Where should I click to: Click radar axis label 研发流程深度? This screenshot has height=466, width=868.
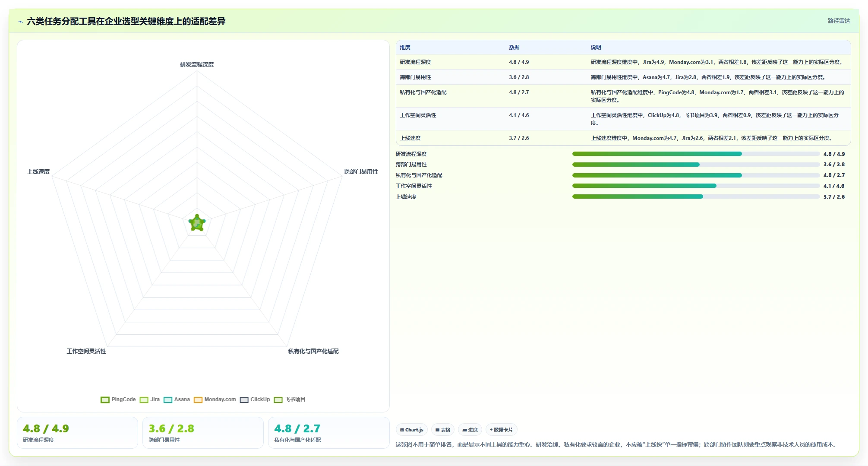point(197,64)
